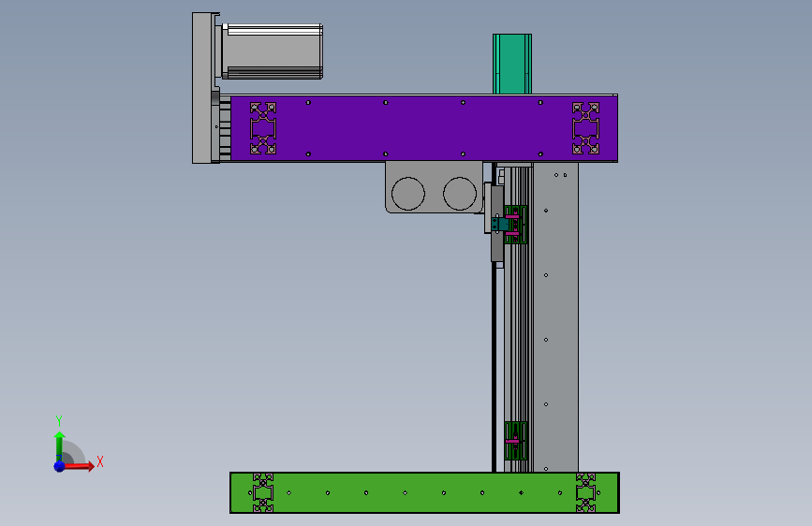Click the blue origin ball of the triad

60,466
